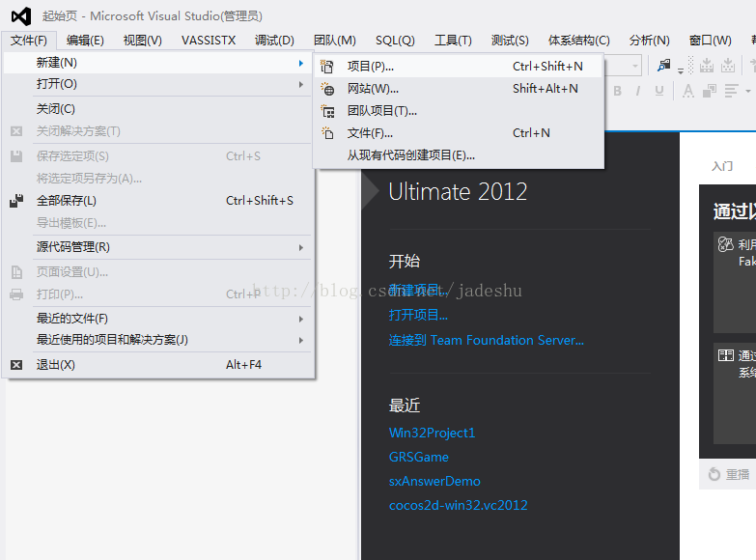Click the 重播 replay button
The height and width of the screenshot is (560, 756).
point(729,474)
